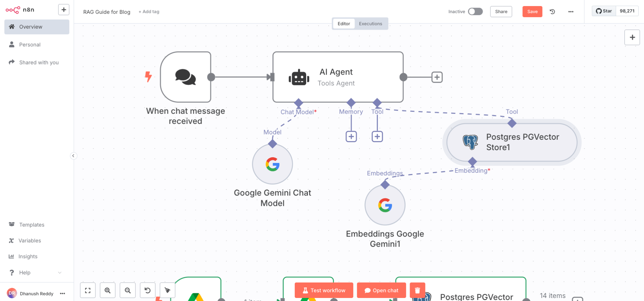Click the tidy-up workflow broom icon
The image size is (644, 301).
click(x=167, y=290)
